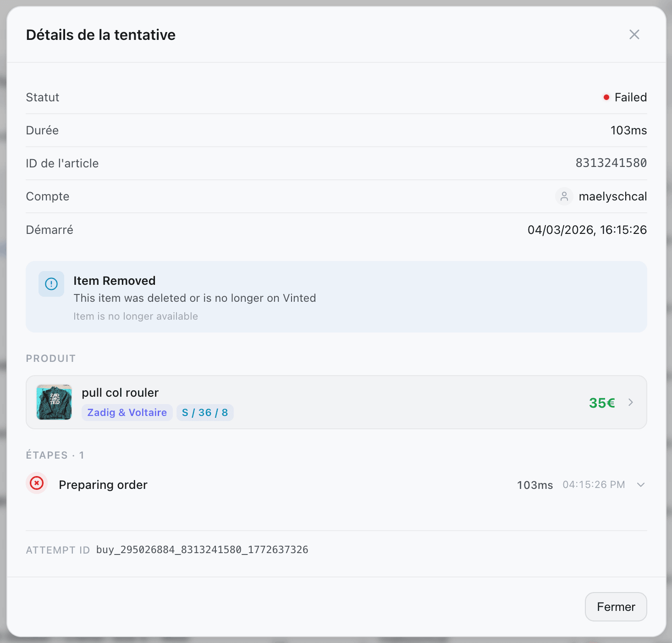Select the Zadig & Voltaire brand badge
Screen dimensions: 672x643
[x=127, y=412]
